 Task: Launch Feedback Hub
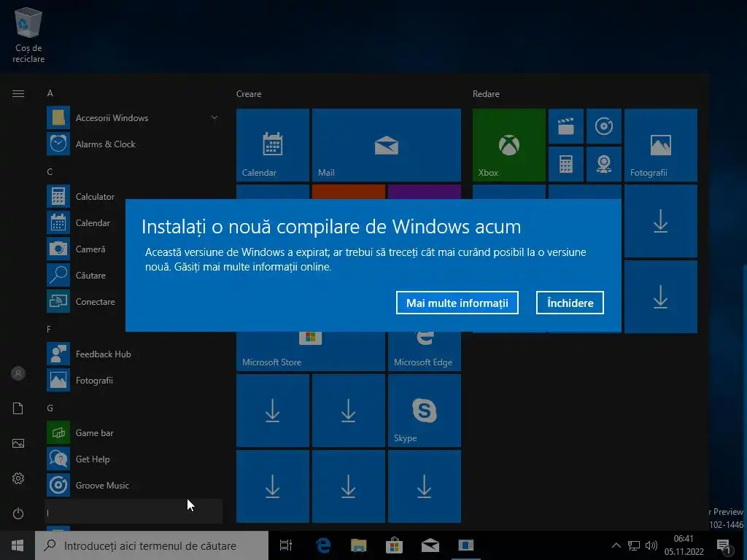tap(133, 354)
